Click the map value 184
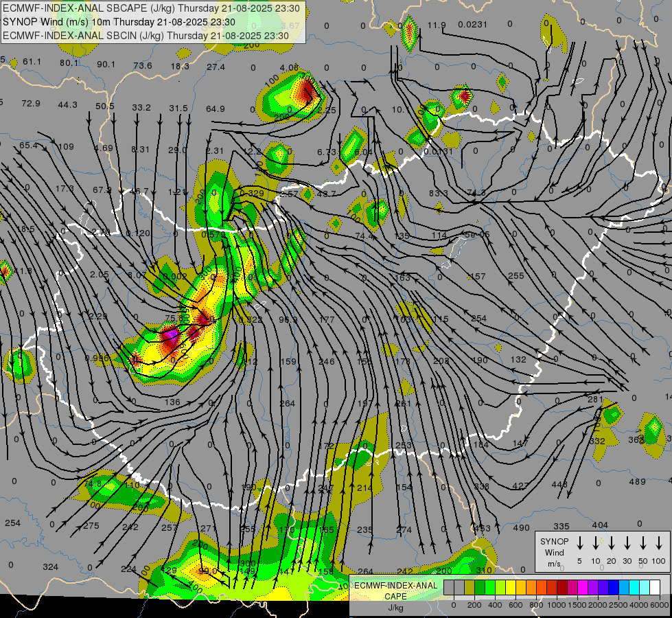672x618 pixels. point(480,445)
